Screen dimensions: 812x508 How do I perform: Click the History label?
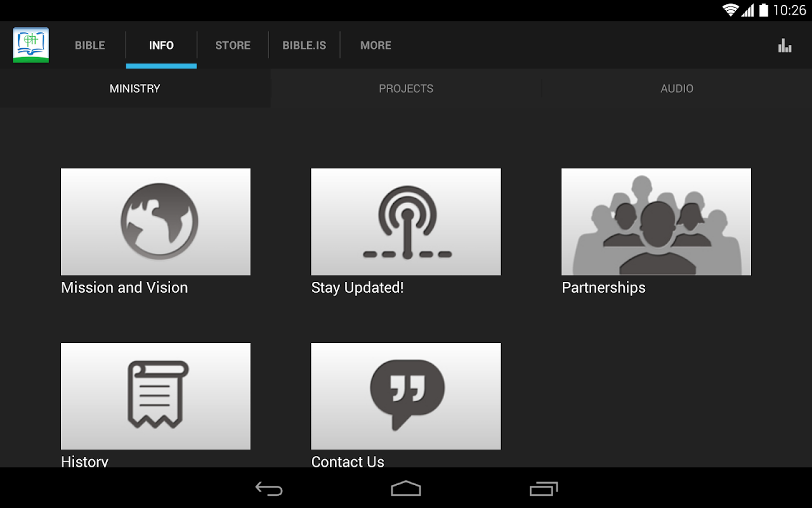(x=84, y=462)
